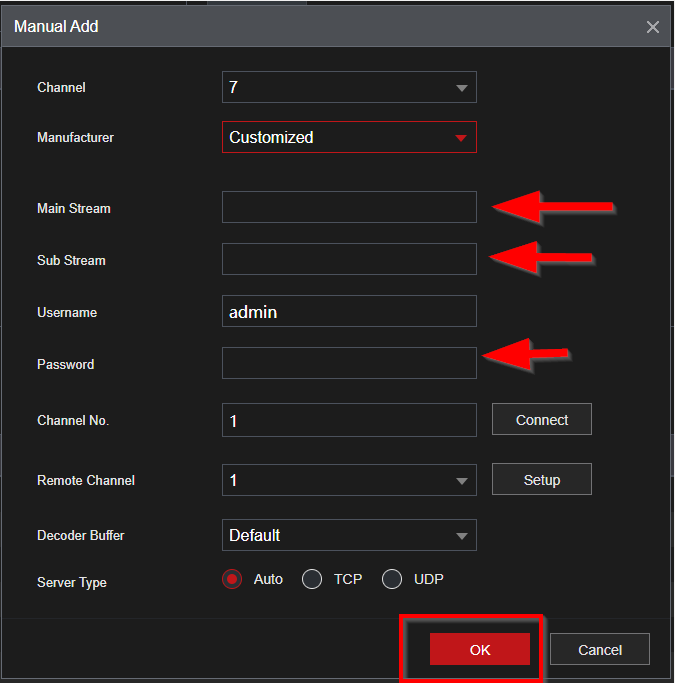
Task: Select the Auto server type radio button
Action: click(233, 579)
